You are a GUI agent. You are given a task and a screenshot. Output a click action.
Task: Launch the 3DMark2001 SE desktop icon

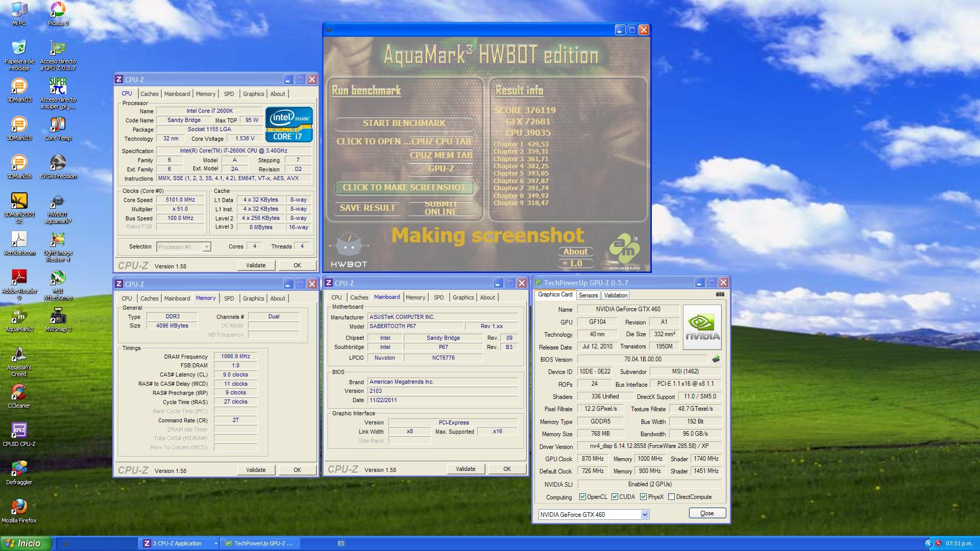point(19,208)
